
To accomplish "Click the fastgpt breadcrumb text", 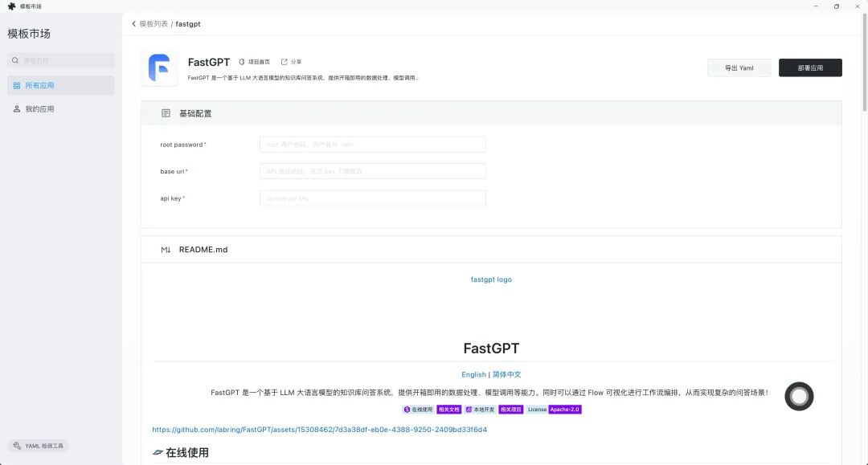I will pos(188,24).
